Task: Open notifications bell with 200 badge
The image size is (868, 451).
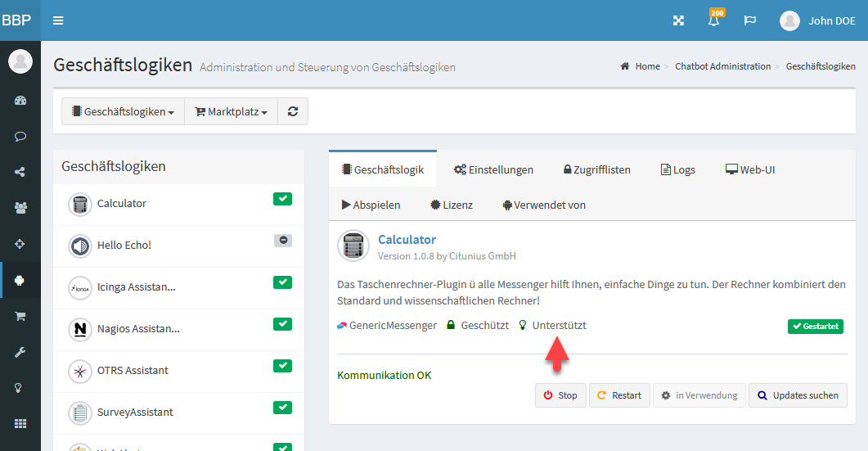Action: click(x=714, y=20)
